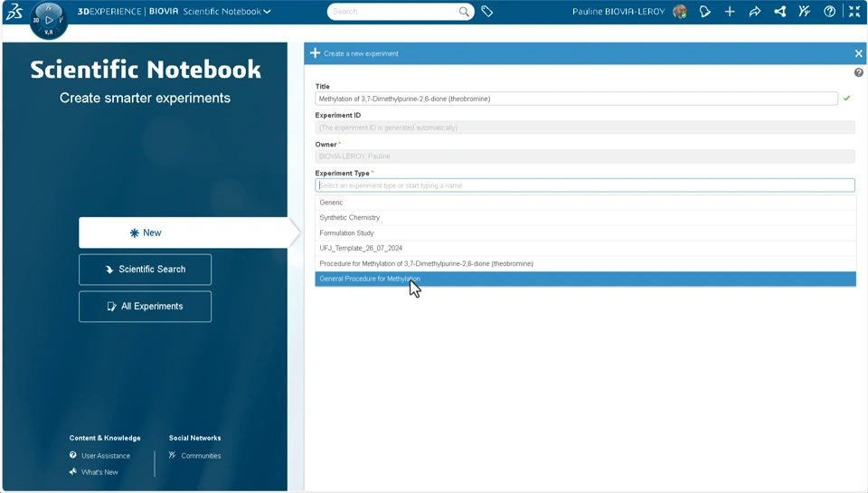Image resolution: width=868 pixels, height=493 pixels.
Task: Click the green title validation checkmark
Action: 846,98
